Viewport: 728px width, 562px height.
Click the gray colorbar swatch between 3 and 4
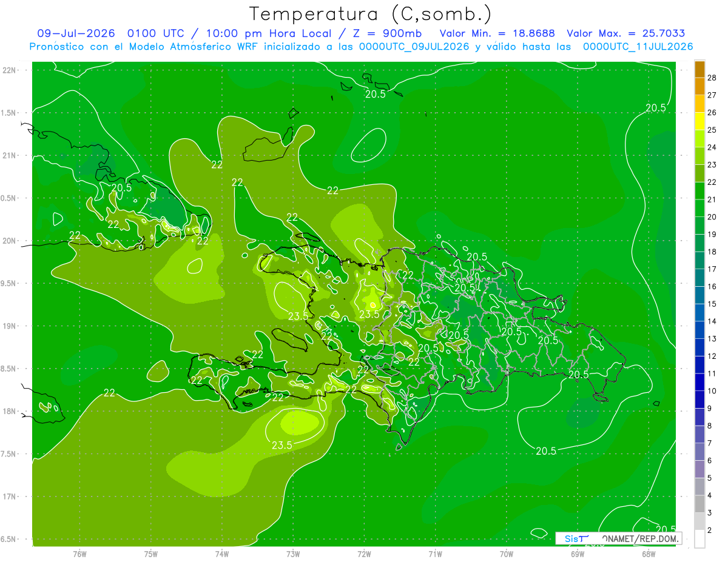699,504
